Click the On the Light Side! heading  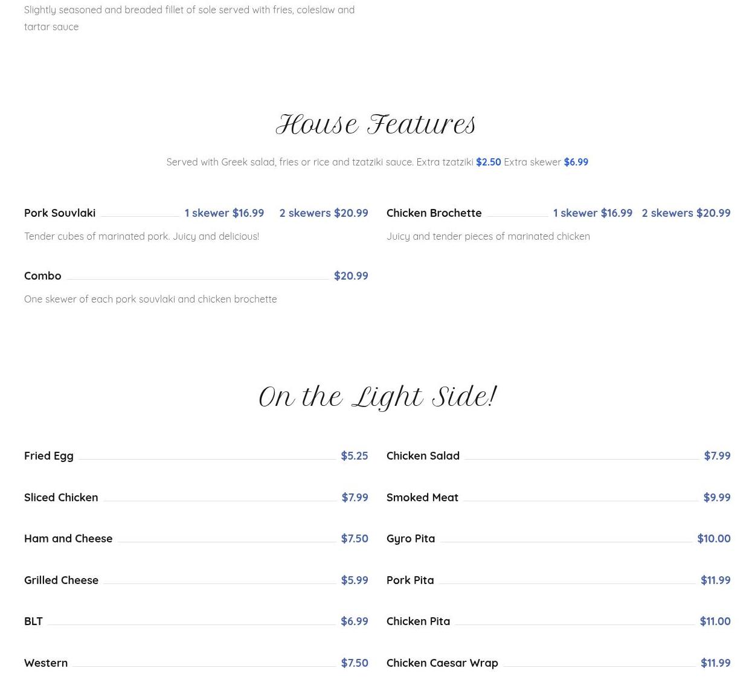tap(377, 397)
